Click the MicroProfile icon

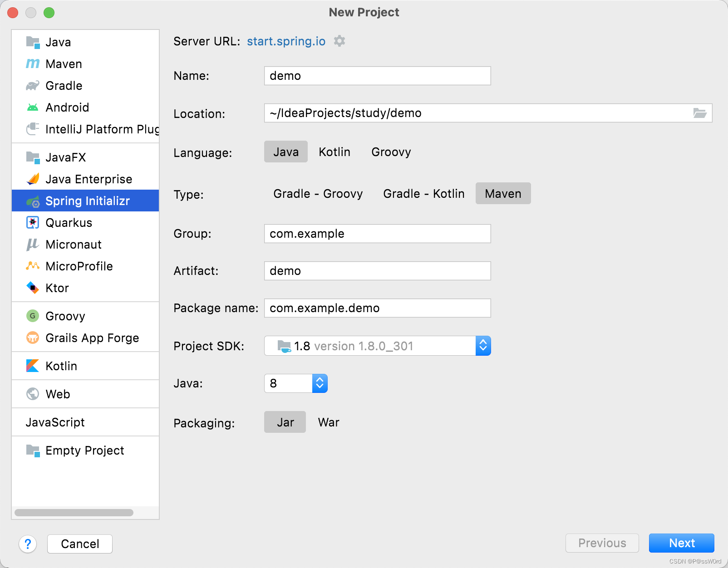click(x=33, y=266)
